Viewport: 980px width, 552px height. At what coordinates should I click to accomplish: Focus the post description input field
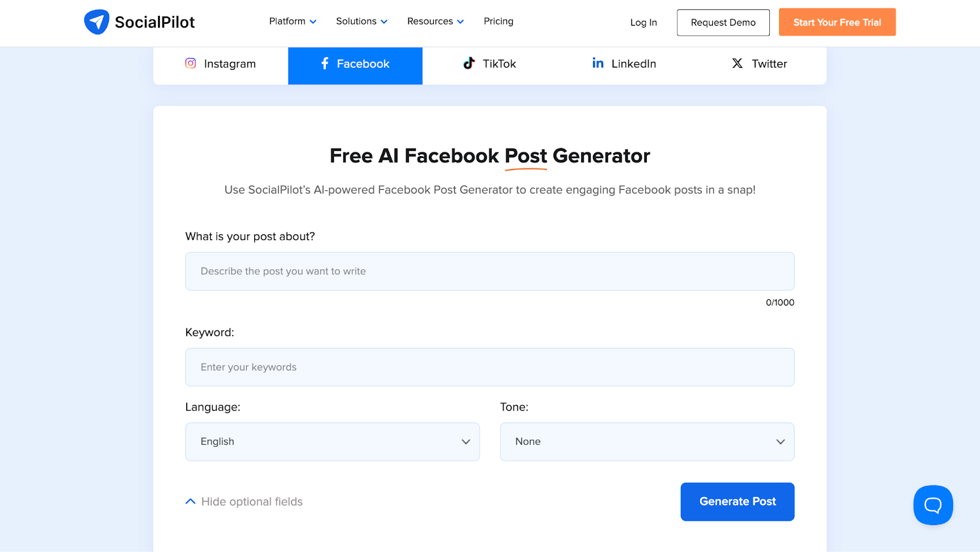tap(489, 271)
